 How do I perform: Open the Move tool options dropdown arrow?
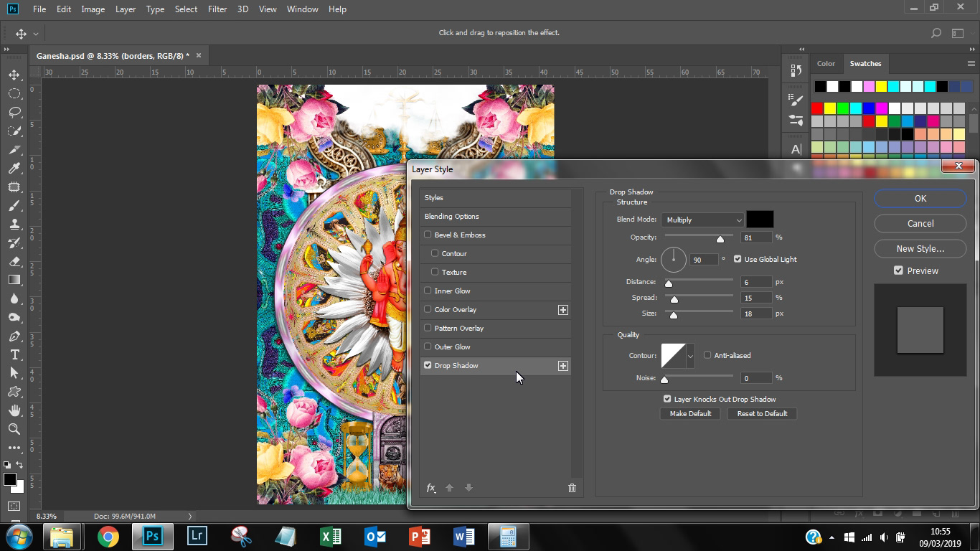pos(35,34)
